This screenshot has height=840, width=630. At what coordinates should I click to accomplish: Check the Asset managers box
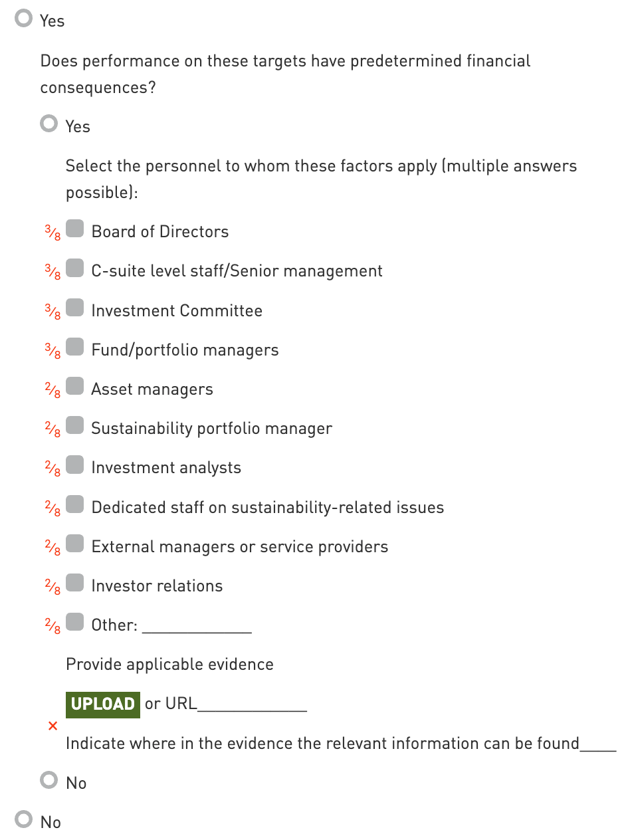point(75,387)
